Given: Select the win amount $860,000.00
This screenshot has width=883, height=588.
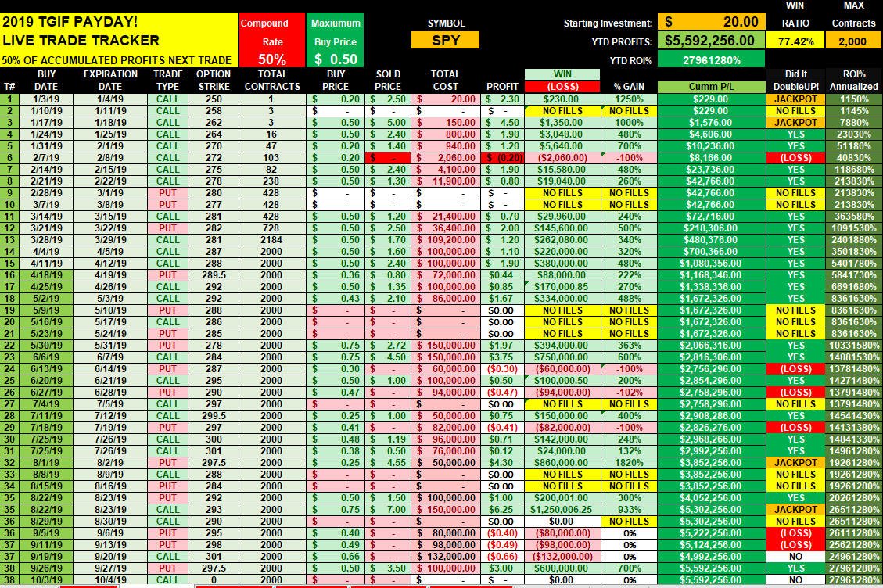Looking at the screenshot, I should [562, 462].
